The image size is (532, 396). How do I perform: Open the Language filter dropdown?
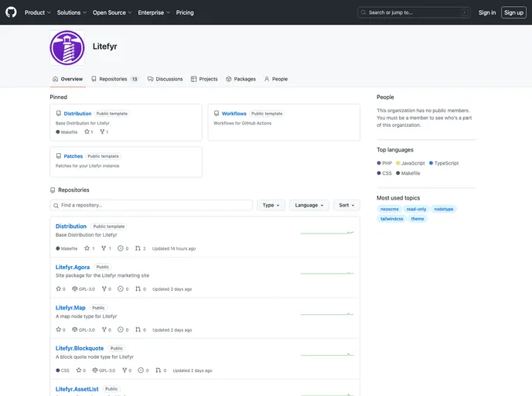309,205
